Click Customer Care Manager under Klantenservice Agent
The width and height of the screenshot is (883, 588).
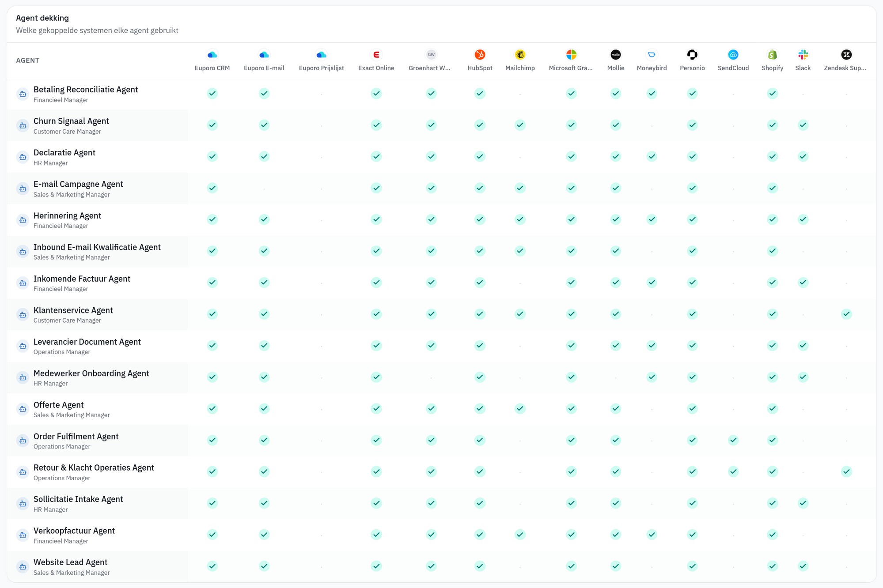67,320
